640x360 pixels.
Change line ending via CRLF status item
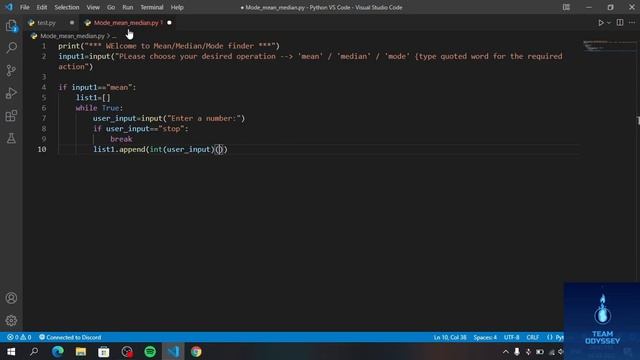(x=533, y=337)
